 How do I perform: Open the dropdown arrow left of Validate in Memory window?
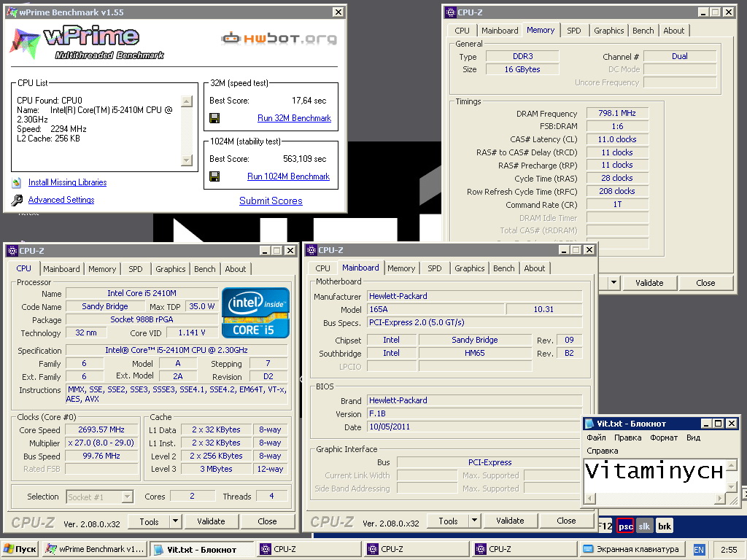point(614,282)
